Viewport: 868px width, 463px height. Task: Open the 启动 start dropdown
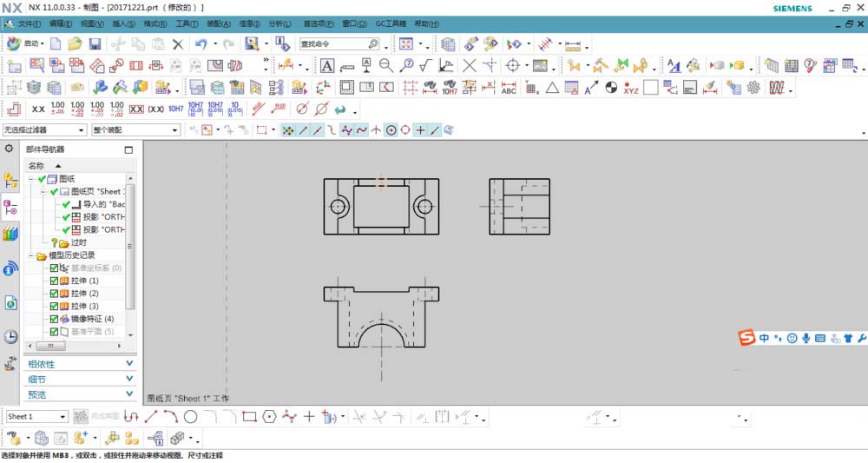click(x=26, y=43)
